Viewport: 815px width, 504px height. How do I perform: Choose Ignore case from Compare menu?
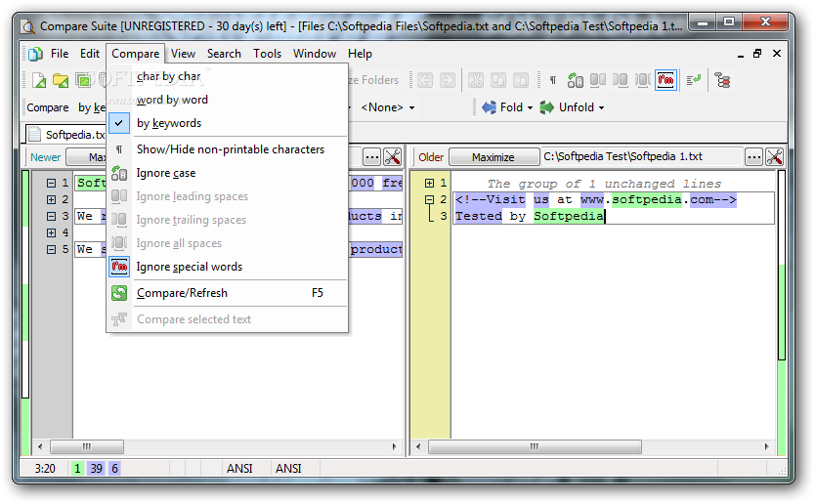coord(228,173)
